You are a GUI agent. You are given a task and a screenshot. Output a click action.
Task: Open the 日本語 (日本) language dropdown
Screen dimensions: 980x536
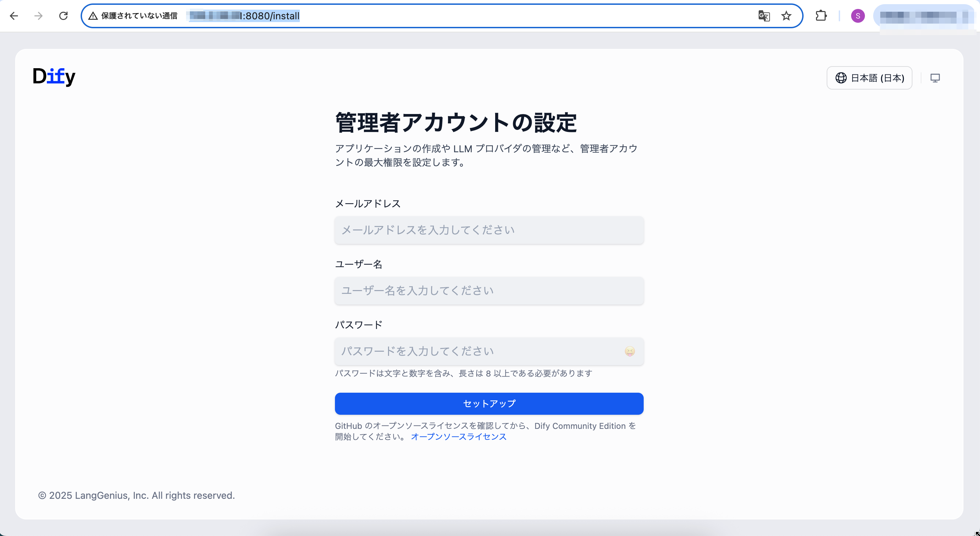[x=869, y=78]
